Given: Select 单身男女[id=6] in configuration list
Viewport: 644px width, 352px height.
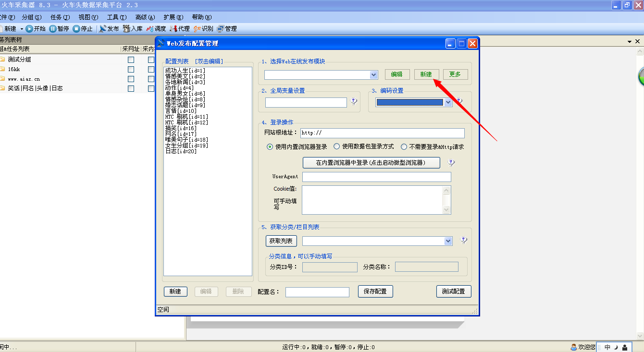Looking at the screenshot, I should pos(185,94).
